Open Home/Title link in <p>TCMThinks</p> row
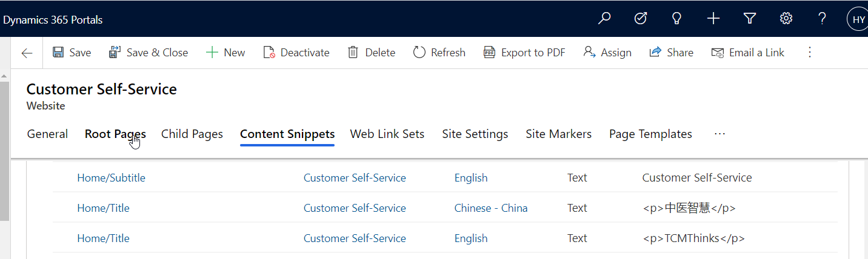The width and height of the screenshot is (868, 259). tap(103, 238)
